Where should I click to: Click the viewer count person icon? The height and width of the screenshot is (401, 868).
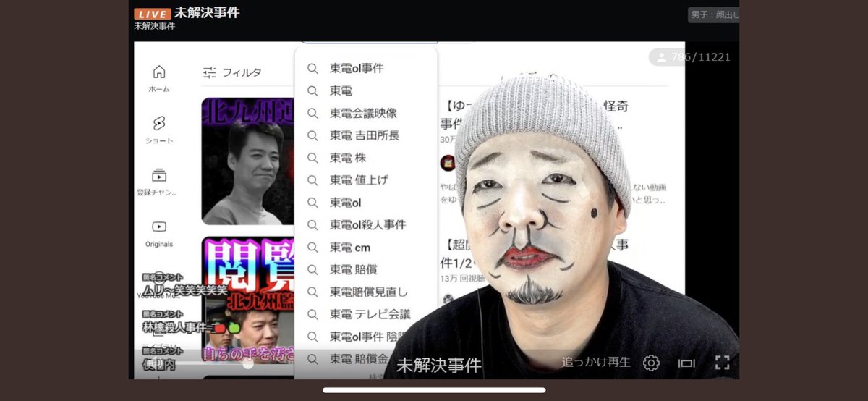[x=661, y=57]
